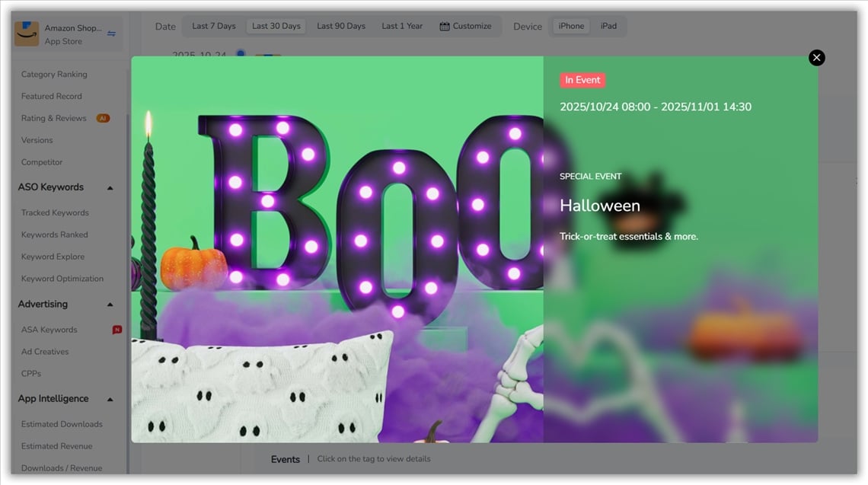868x485 pixels.
Task: Click the red N badge on ASA Keywords
Action: coord(116,330)
